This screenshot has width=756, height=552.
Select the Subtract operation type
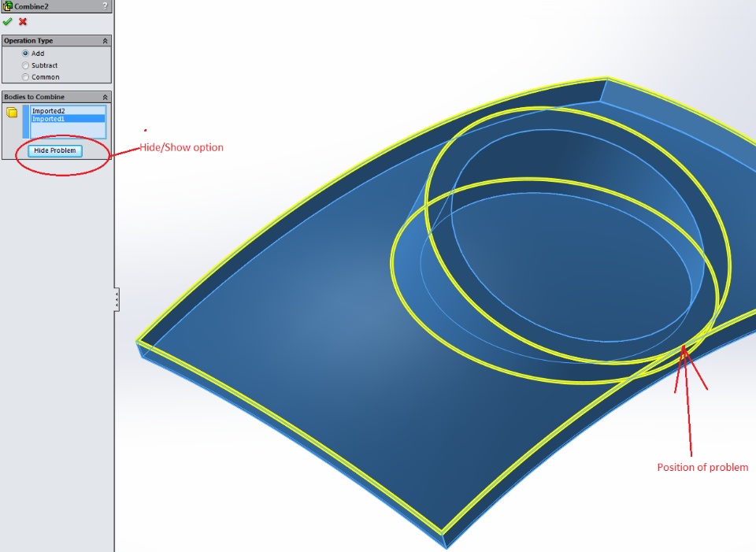click(x=25, y=65)
